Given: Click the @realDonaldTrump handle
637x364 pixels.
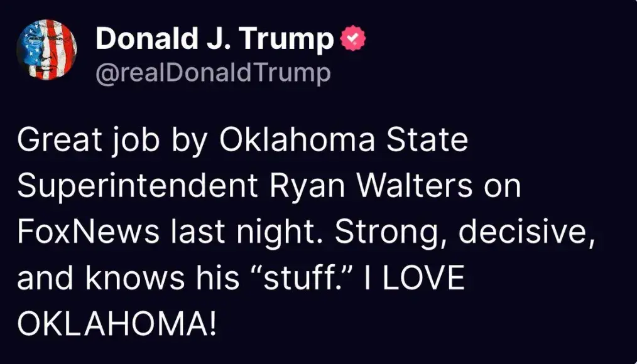Looking at the screenshot, I should [x=212, y=73].
